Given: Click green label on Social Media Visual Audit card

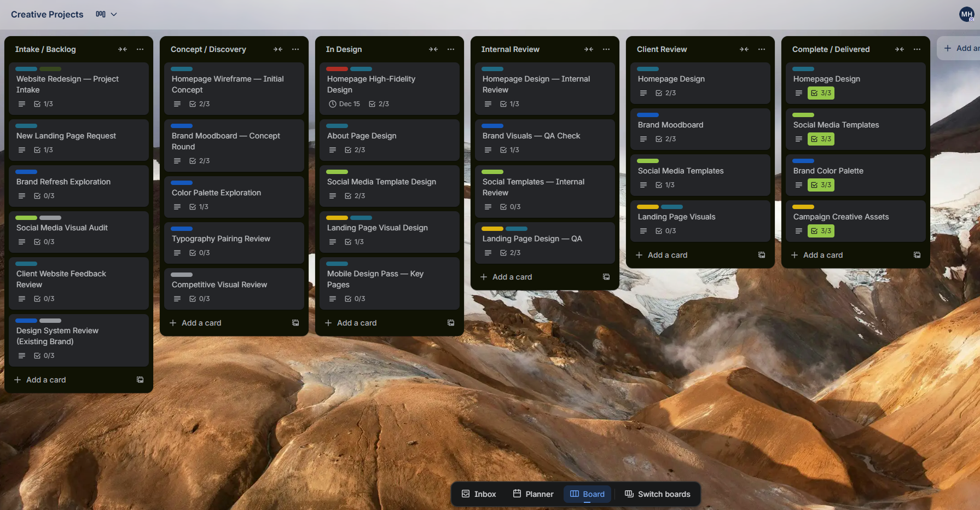Looking at the screenshot, I should (x=26, y=218).
